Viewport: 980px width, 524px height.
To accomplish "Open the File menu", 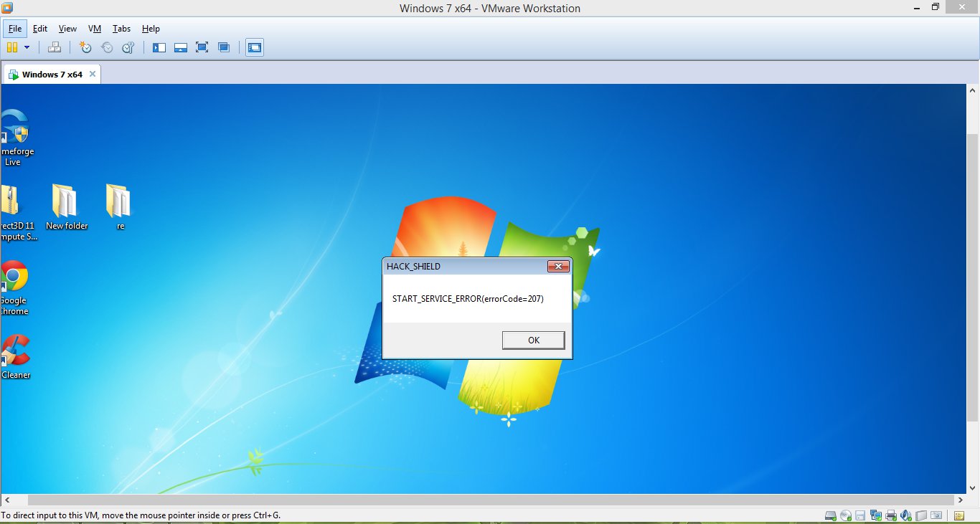I will [15, 29].
